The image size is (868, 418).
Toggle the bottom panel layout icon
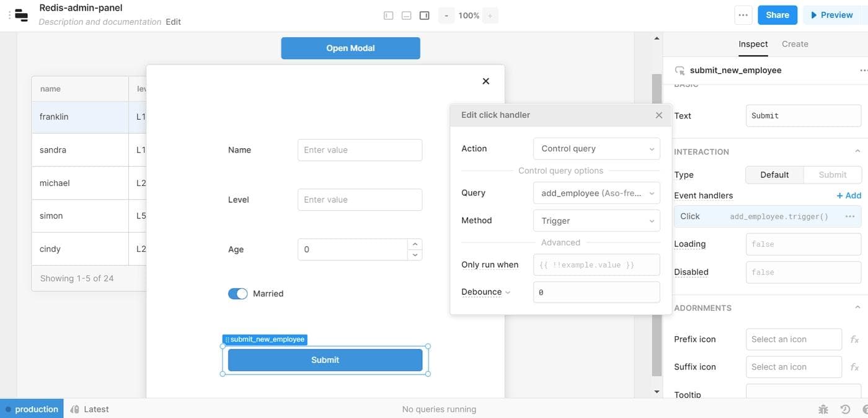[407, 16]
